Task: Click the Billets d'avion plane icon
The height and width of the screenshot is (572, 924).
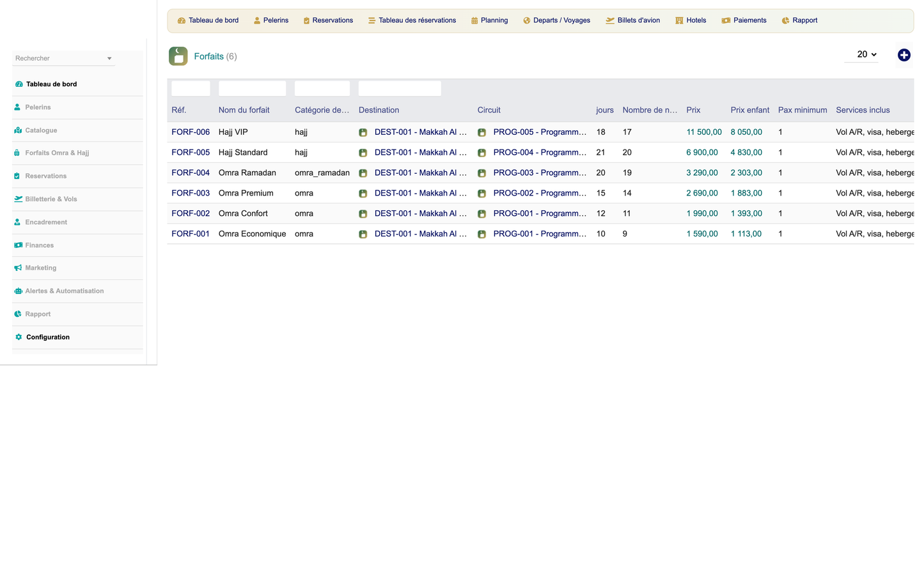Action: pyautogui.click(x=610, y=20)
